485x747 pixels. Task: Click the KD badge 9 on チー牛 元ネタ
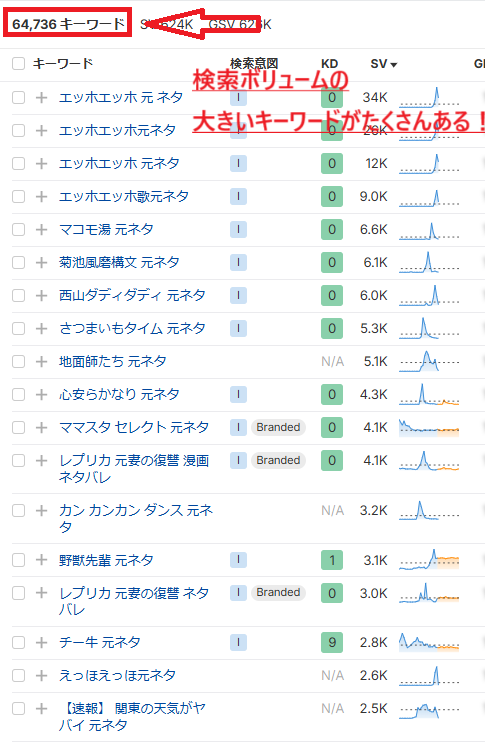tap(332, 642)
